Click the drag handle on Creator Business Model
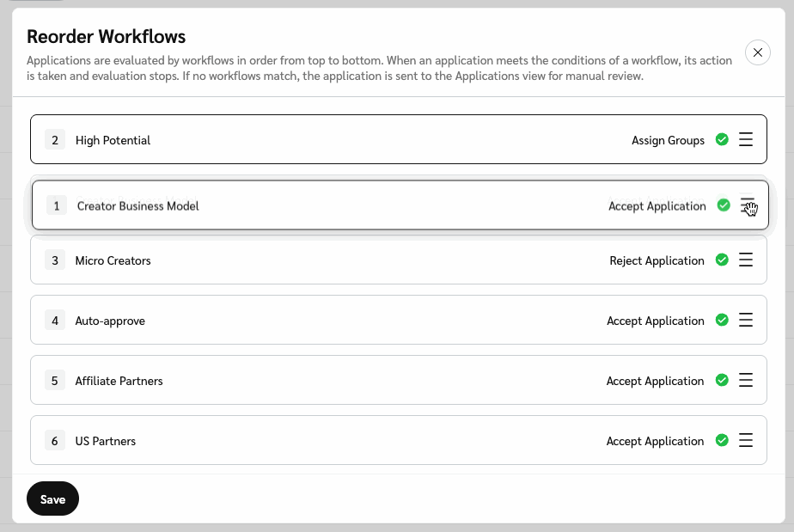Viewport: 794px width, 532px height. 746,205
